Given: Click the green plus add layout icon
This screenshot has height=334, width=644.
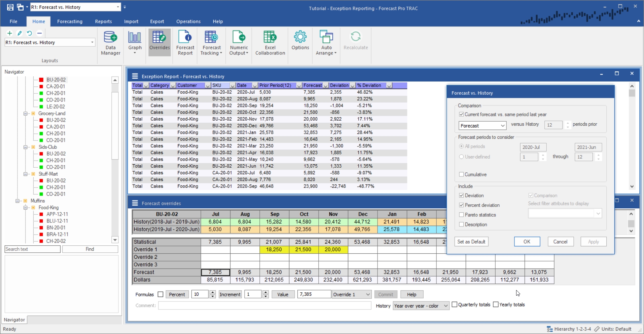Looking at the screenshot, I should 10,33.
